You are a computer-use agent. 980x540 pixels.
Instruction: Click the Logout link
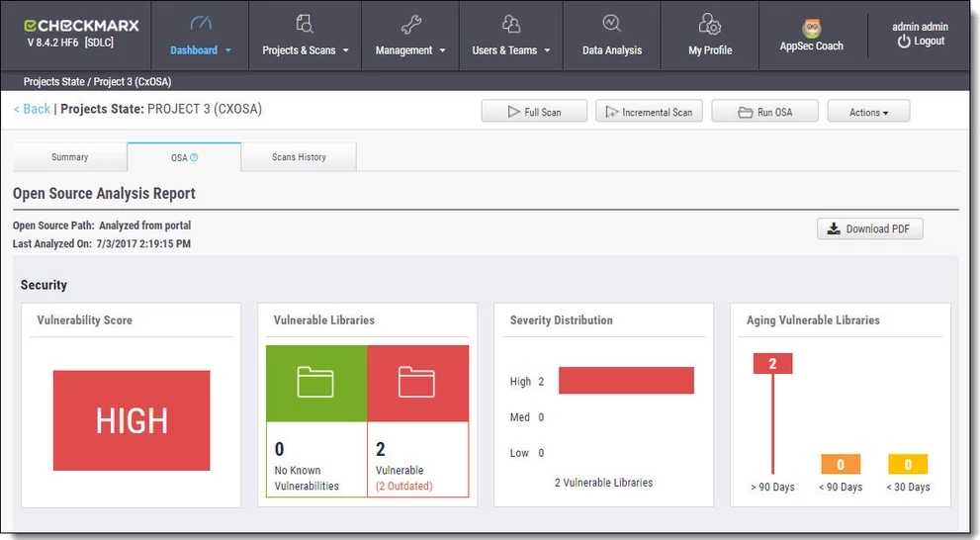[x=929, y=42]
